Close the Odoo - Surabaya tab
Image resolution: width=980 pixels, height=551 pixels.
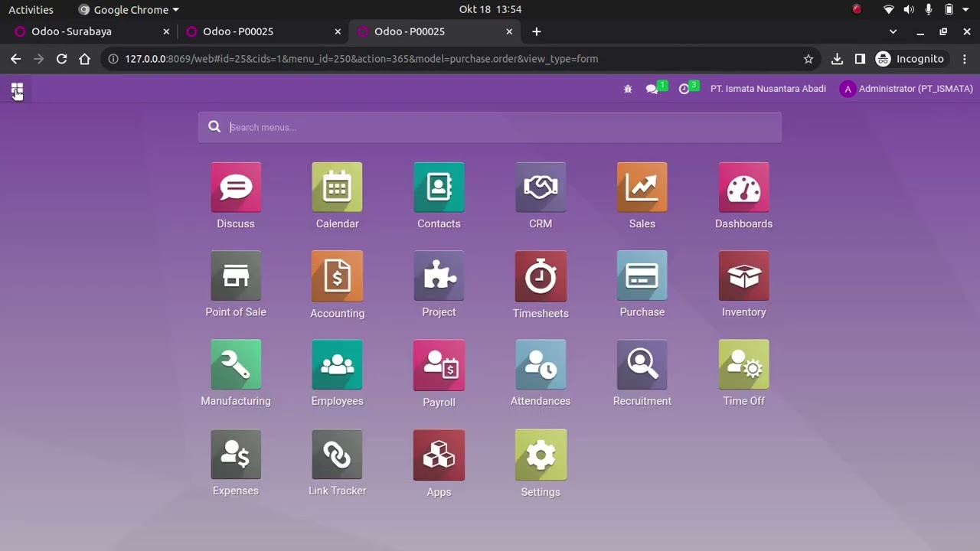tap(166, 31)
